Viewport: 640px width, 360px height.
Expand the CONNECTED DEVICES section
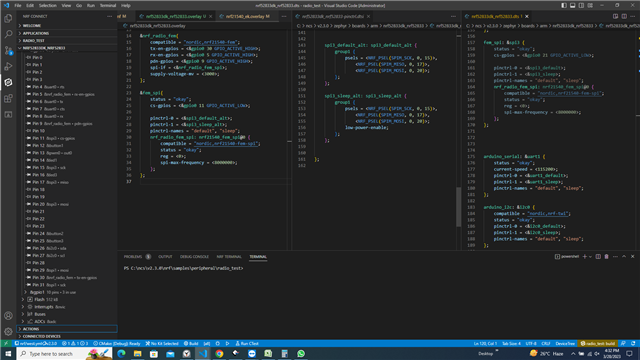click(67, 336)
